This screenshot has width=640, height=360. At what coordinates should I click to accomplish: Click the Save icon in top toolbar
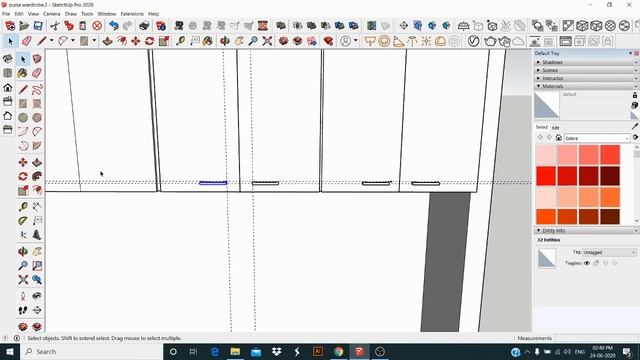click(x=38, y=26)
